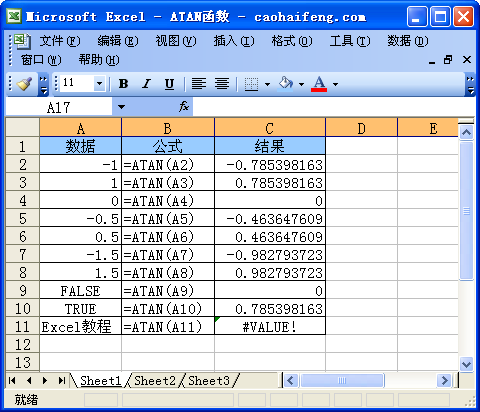Screen dimensions: 480x412
Task: Select cell with -0.982793723
Action: 270,255
